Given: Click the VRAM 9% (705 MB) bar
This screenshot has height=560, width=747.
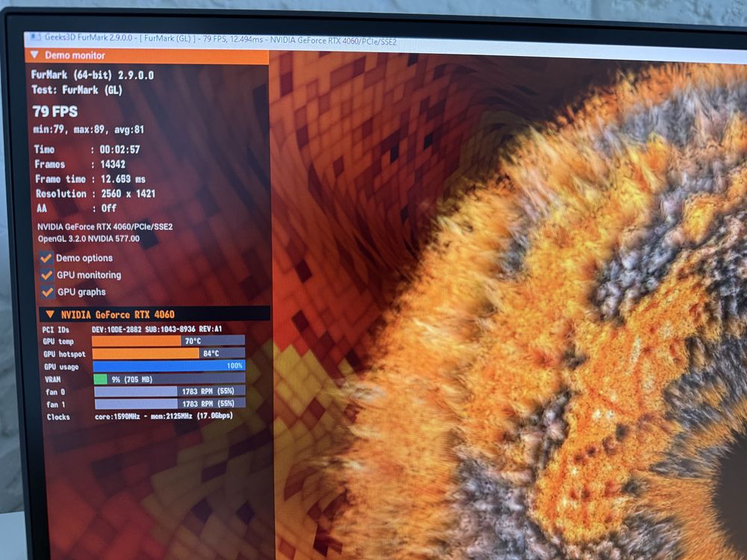Looking at the screenshot, I should (170, 379).
